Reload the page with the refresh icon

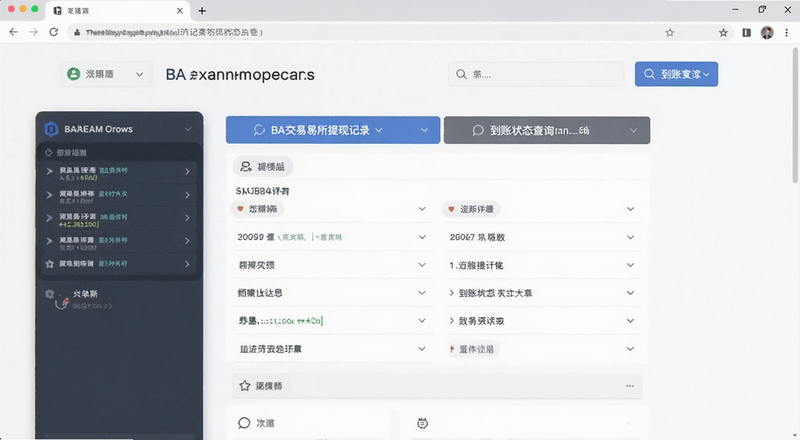coord(54,32)
